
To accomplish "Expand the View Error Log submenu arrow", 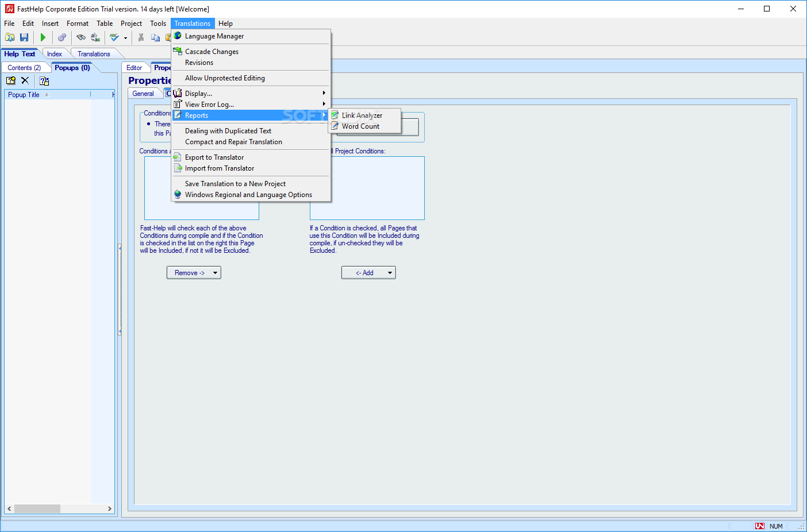I will tap(324, 104).
